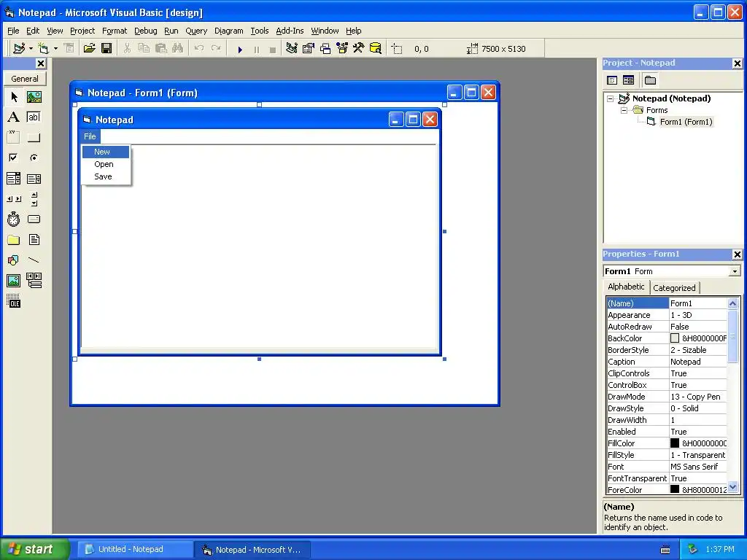747x560 pixels.
Task: Select the Shape control tool
Action: point(14,260)
